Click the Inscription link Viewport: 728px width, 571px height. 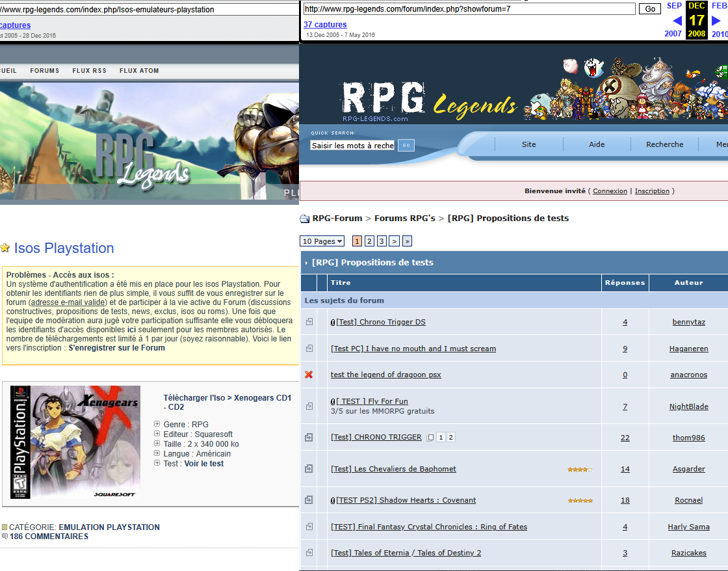pyautogui.click(x=652, y=191)
